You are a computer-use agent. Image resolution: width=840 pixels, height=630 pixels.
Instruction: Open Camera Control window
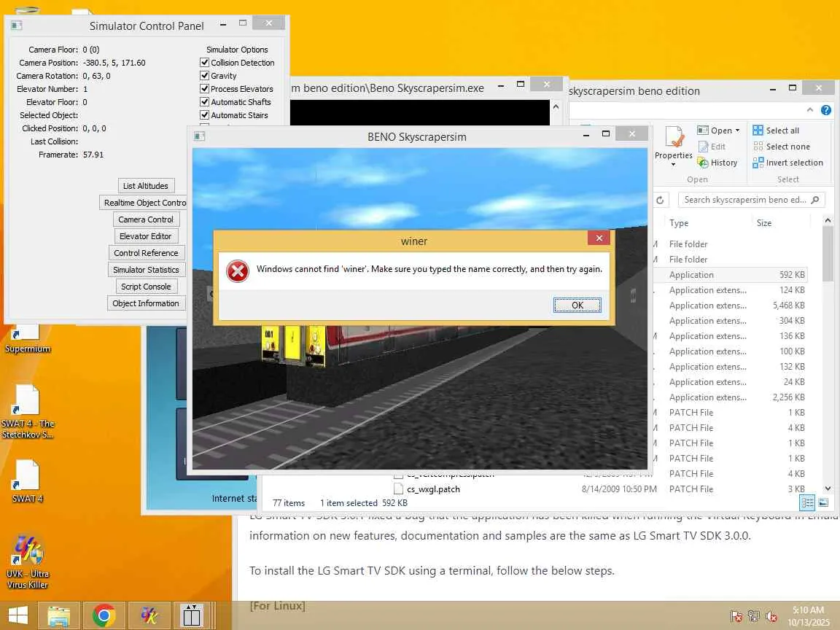click(146, 219)
